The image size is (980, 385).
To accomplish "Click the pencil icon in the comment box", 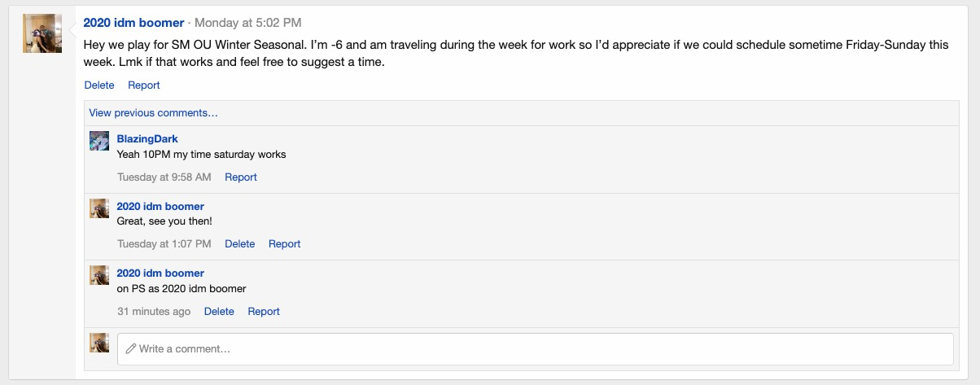I will [x=131, y=349].
